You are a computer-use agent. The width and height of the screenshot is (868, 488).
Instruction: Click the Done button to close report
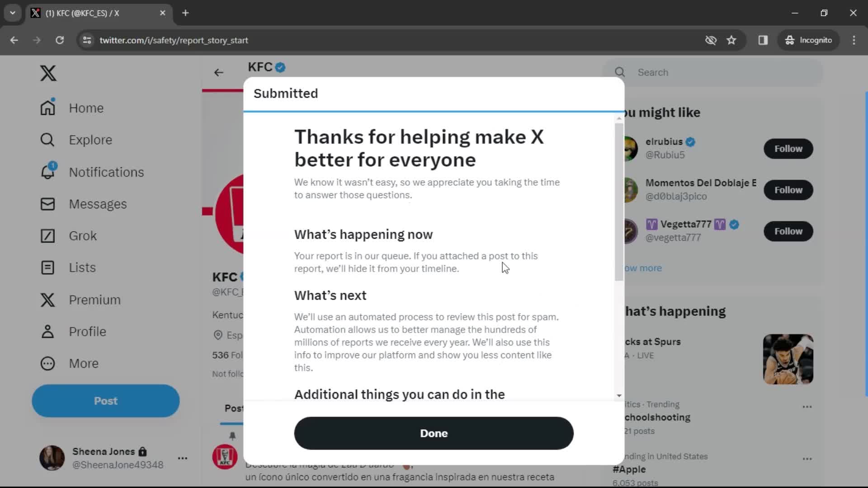point(434,433)
